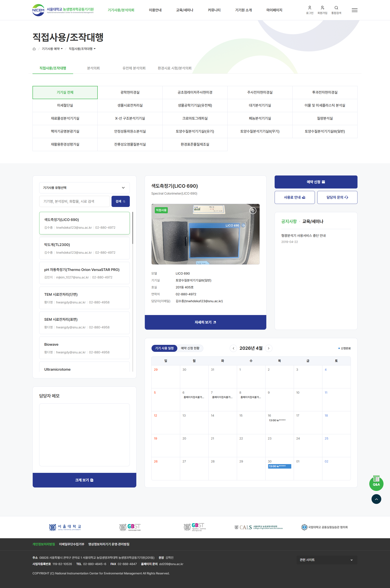The height and width of the screenshot is (588, 390).
Task: Click the member signup icon
Action: [x=322, y=8]
